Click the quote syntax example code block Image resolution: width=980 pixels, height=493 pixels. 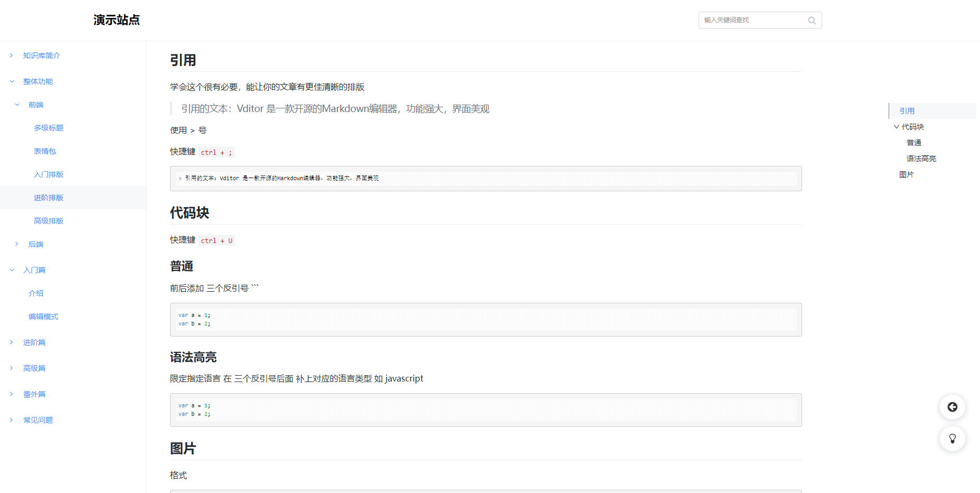tap(486, 179)
